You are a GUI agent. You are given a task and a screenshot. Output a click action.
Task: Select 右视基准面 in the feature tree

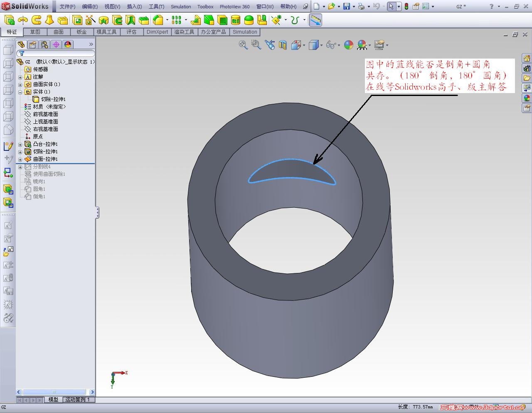[45, 129]
